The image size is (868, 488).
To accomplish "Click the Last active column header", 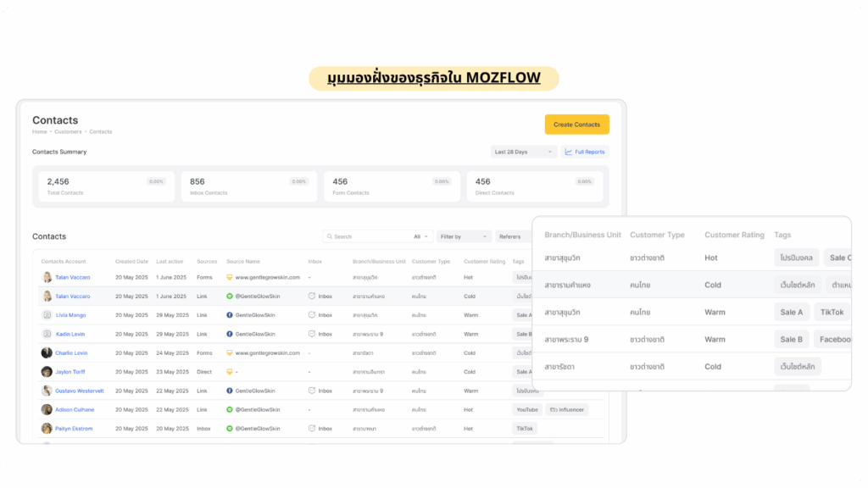I will [x=170, y=261].
